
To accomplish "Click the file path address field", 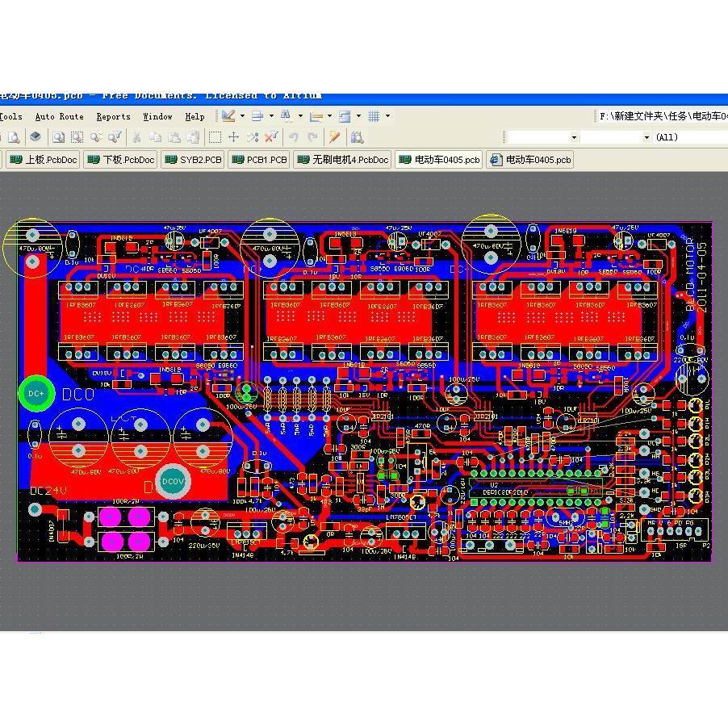I will [x=662, y=116].
